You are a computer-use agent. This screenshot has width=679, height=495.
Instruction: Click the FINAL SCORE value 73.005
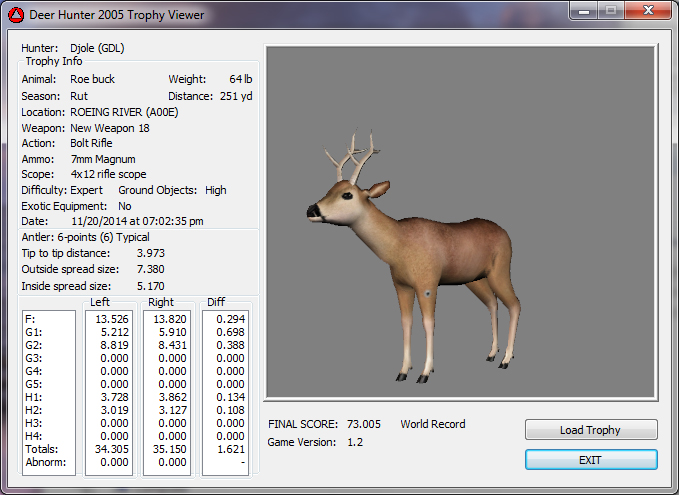[364, 424]
